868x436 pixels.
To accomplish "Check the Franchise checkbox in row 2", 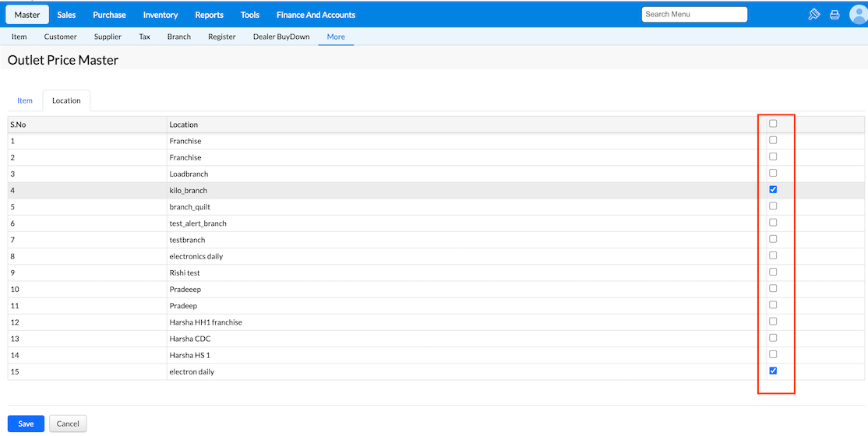I will tap(774, 156).
